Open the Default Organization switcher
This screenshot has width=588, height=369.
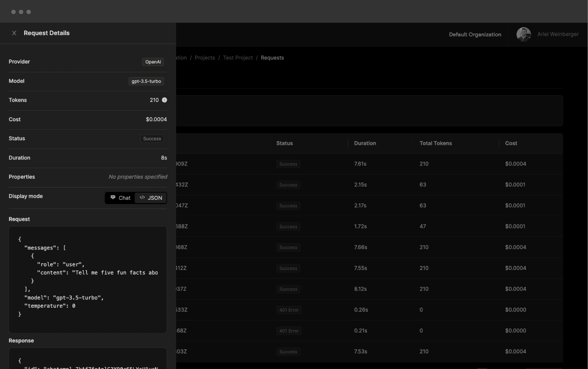(x=475, y=35)
